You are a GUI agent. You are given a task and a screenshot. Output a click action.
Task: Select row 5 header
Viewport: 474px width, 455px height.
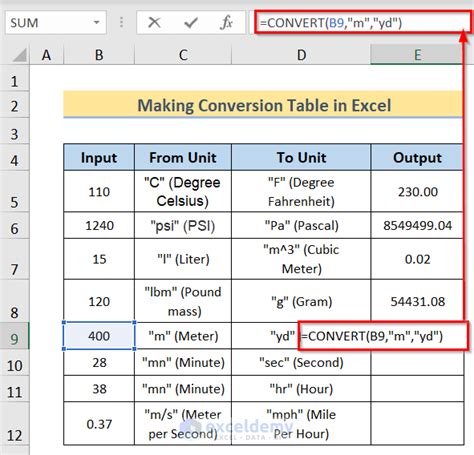click(14, 191)
